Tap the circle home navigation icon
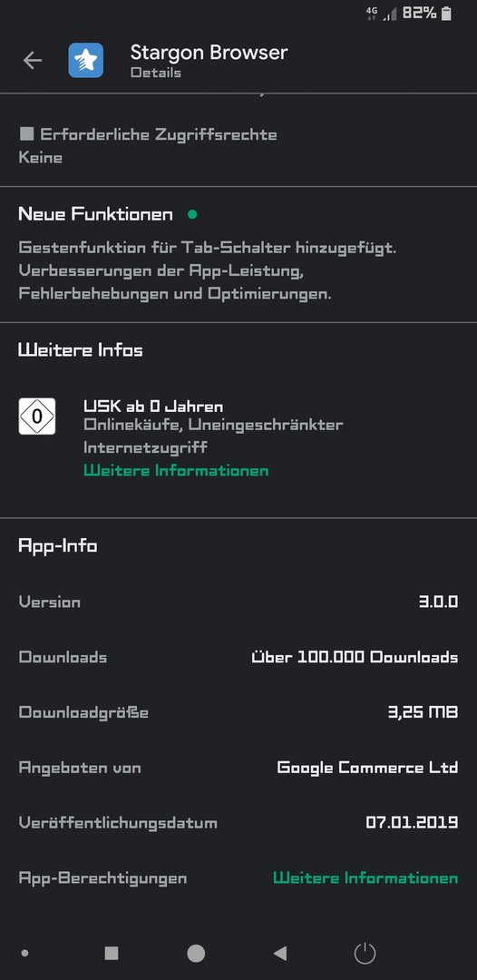Viewport: 477px width, 980px height. (x=196, y=953)
